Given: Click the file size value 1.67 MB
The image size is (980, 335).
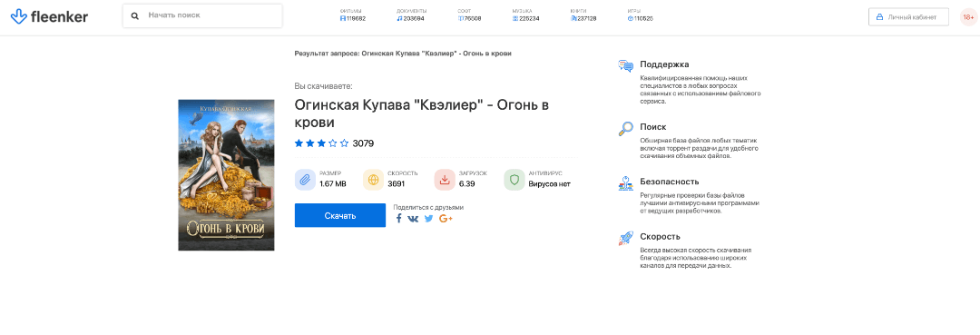Looking at the screenshot, I should tap(332, 183).
